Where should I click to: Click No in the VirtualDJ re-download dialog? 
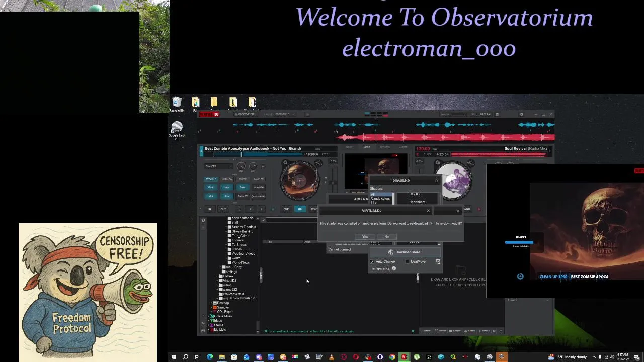point(386,237)
